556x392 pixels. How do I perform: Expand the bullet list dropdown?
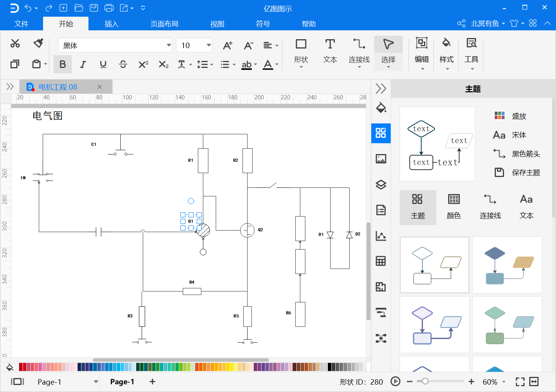tap(234, 64)
